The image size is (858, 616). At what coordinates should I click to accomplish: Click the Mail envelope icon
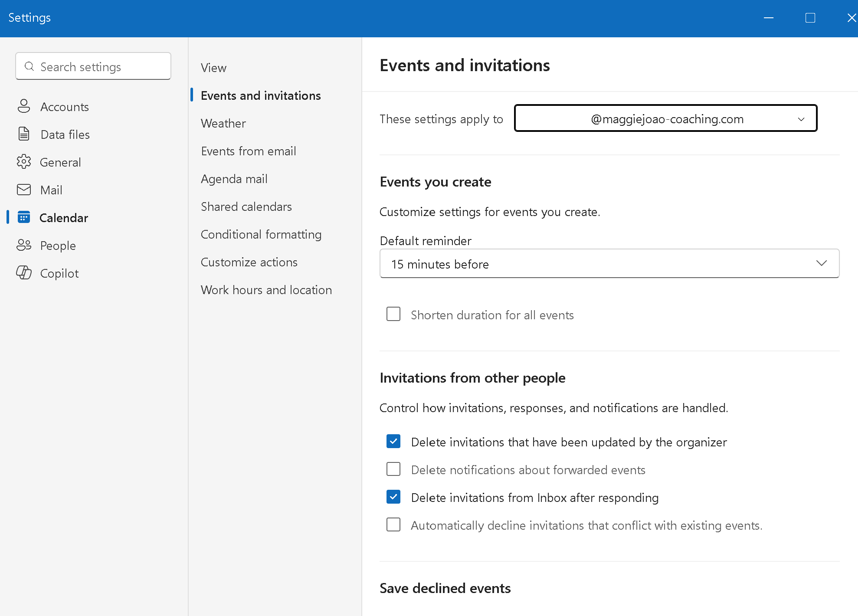24,190
